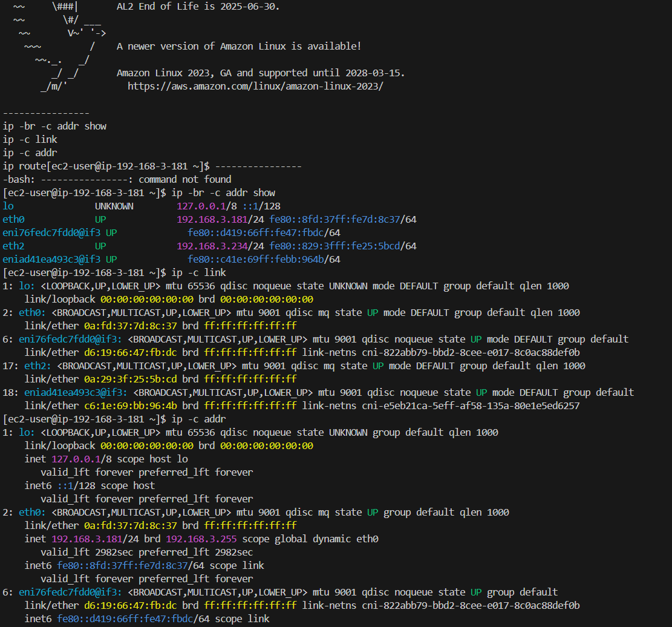
Task: Click 'A newer version of Amazon Linux is available!'
Action: pos(239,47)
